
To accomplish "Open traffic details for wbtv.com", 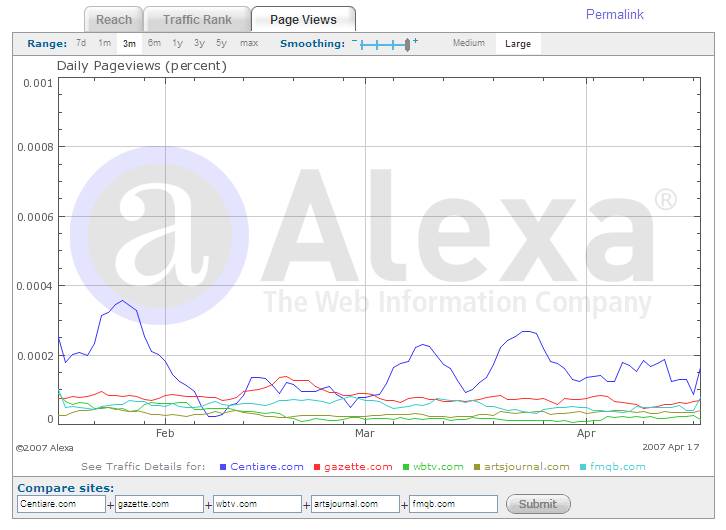I will pyautogui.click(x=438, y=467).
